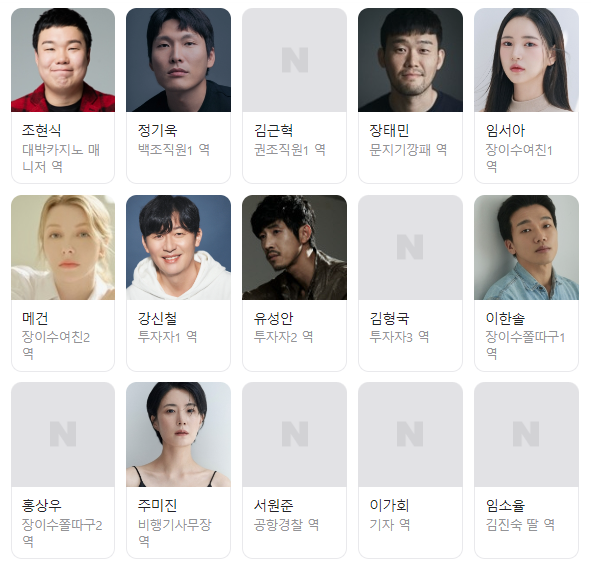Open 조현식 profile photo
The image size is (591, 570).
coord(63,60)
